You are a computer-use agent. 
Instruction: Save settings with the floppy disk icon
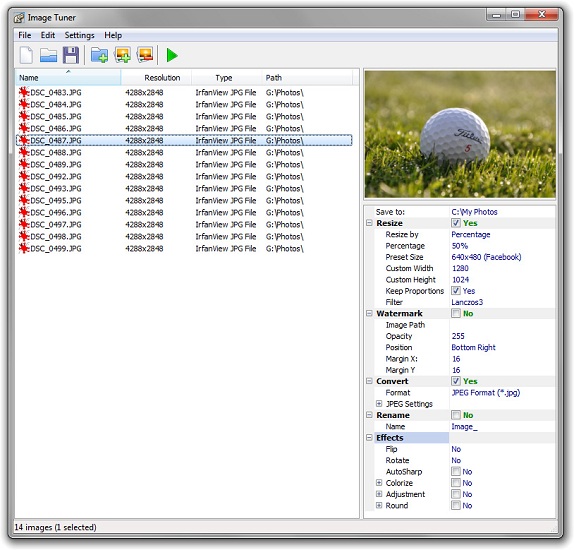[71, 56]
